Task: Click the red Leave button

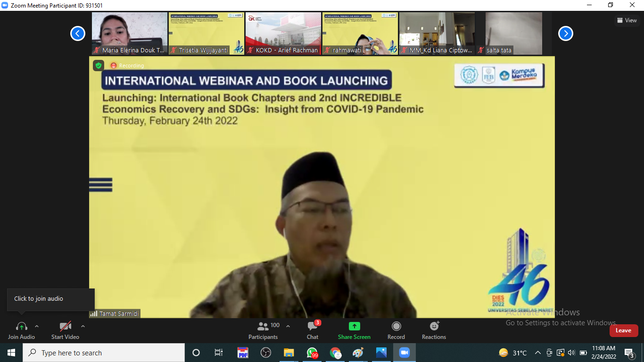Action: tap(623, 330)
